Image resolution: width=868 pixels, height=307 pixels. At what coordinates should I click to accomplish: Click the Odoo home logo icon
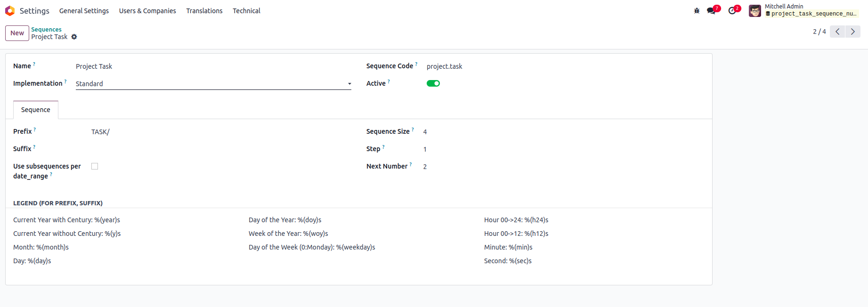coord(10,11)
